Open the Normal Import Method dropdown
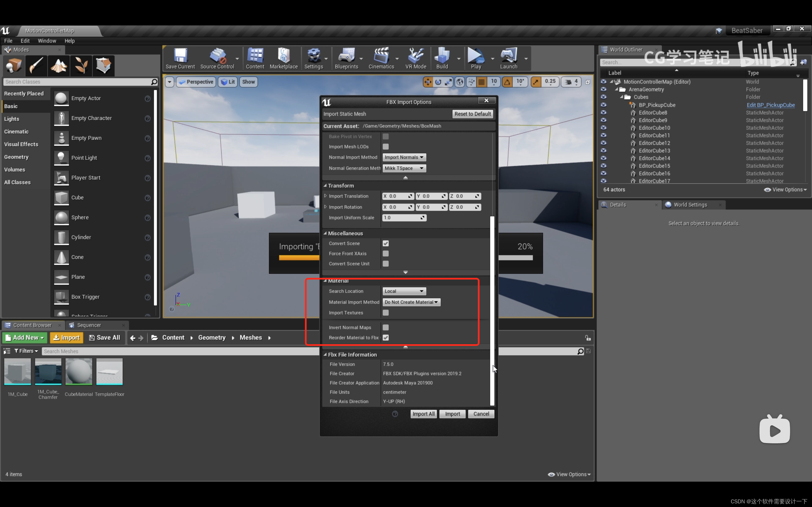 pyautogui.click(x=404, y=157)
